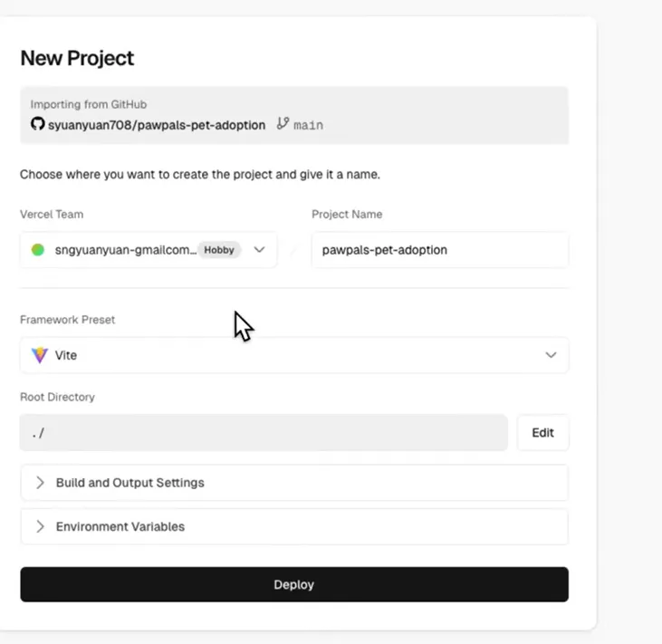The height and width of the screenshot is (644, 662).
Task: Click the Vite preset text
Action: click(66, 356)
